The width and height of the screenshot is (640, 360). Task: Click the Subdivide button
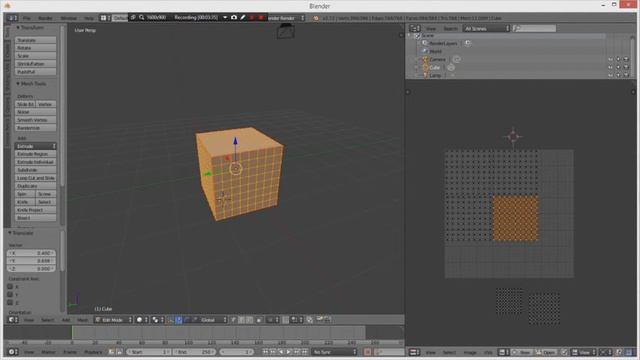pyautogui.click(x=36, y=170)
